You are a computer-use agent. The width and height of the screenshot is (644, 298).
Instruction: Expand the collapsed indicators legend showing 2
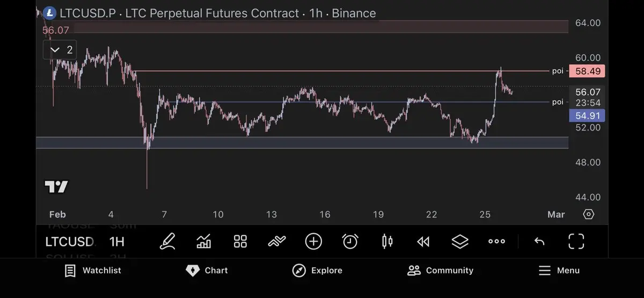point(60,50)
